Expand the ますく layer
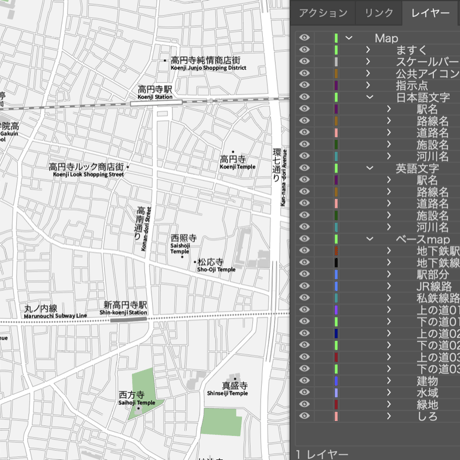This screenshot has width=460, height=460. 368,50
